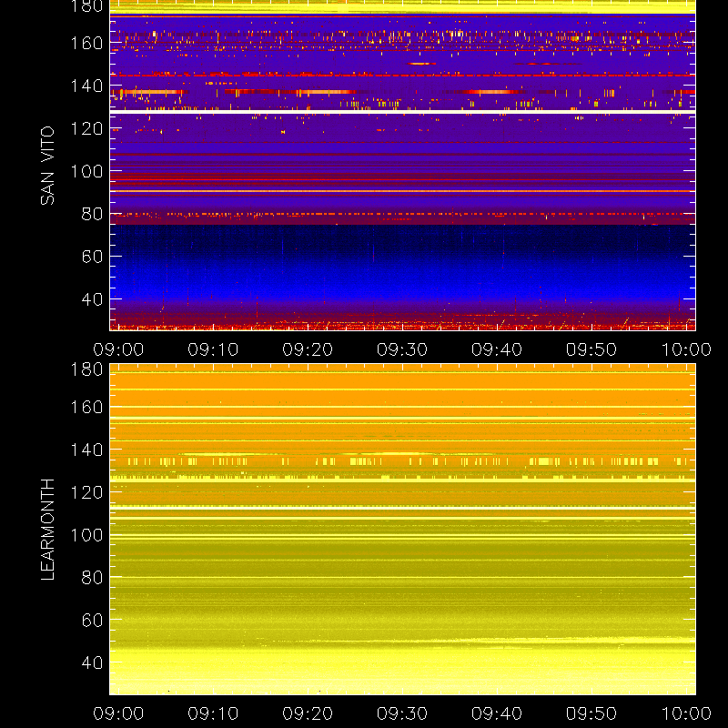Pick the 60 frequency tick on Learmonth plot
The height and width of the screenshot is (728, 728).
(x=92, y=620)
